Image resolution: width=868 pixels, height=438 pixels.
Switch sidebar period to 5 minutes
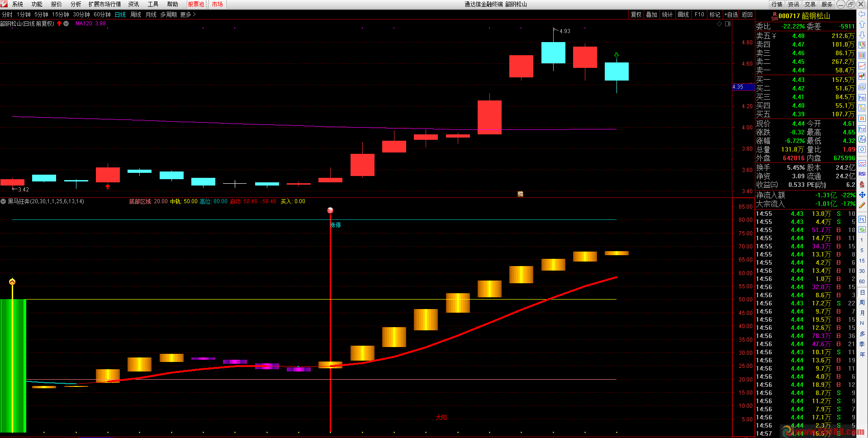(x=862, y=250)
